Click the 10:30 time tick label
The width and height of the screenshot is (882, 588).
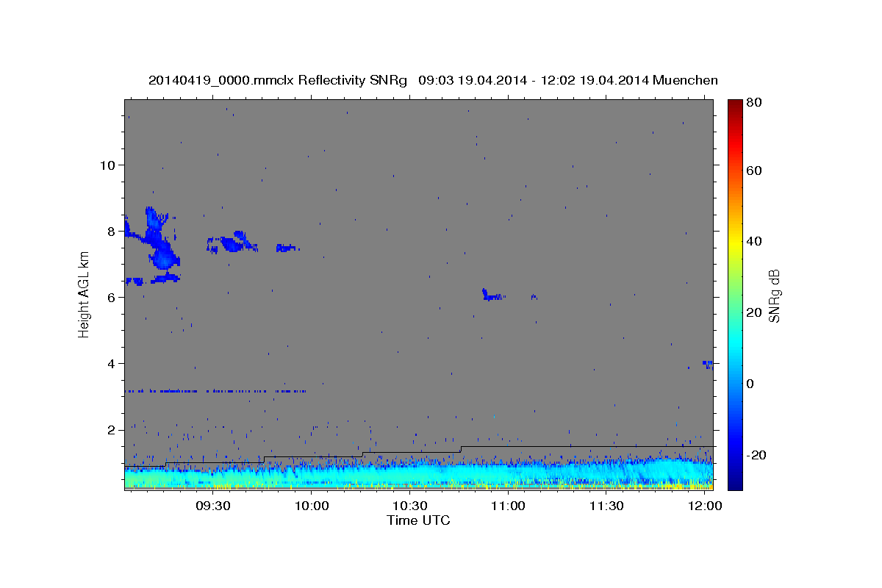tap(410, 506)
